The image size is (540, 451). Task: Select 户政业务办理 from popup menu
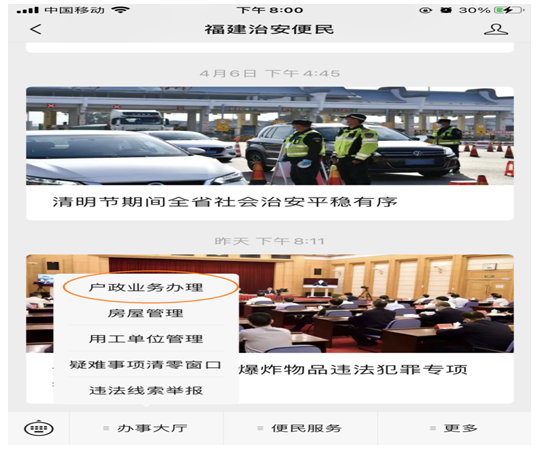click(x=146, y=287)
